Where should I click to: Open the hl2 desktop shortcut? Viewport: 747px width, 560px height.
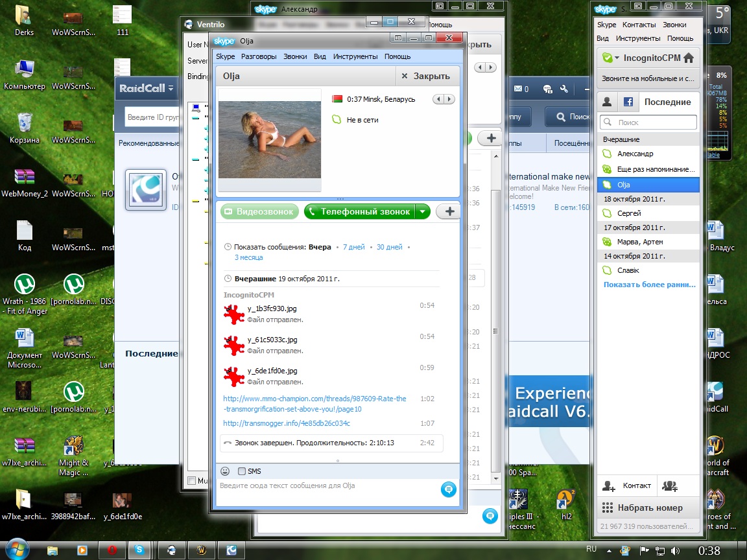(566, 505)
